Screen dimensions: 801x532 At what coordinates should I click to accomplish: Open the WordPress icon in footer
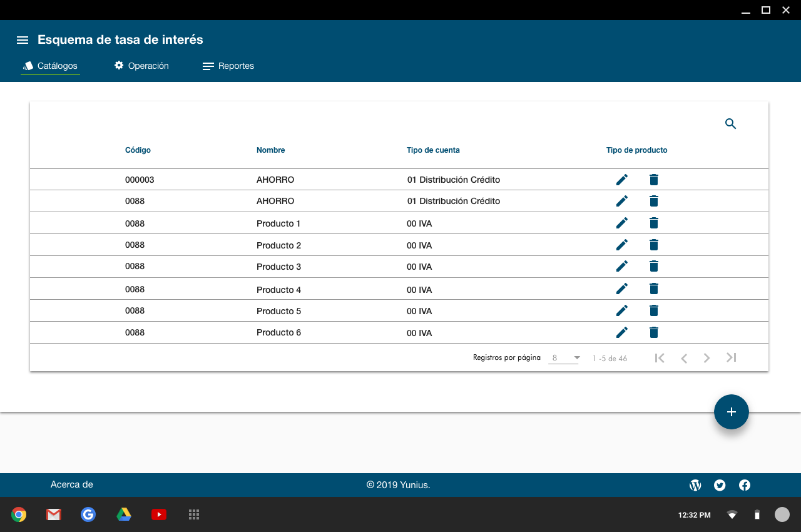coord(695,485)
